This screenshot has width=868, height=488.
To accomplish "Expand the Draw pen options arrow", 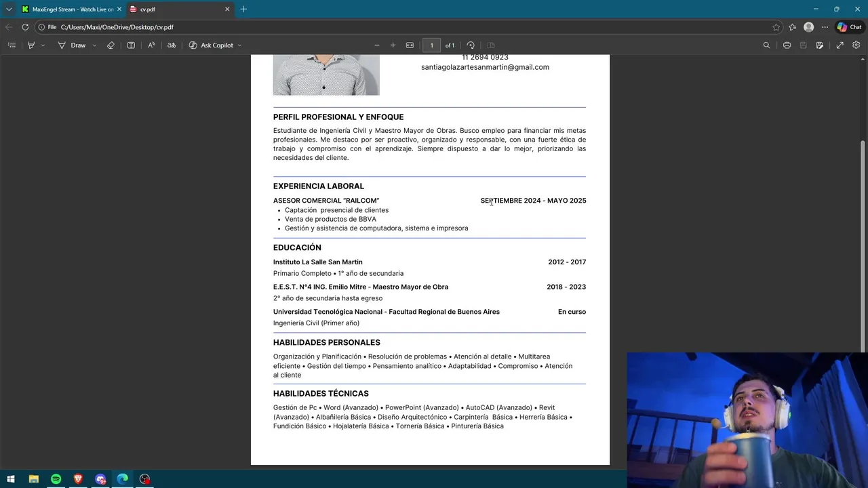I will (94, 45).
